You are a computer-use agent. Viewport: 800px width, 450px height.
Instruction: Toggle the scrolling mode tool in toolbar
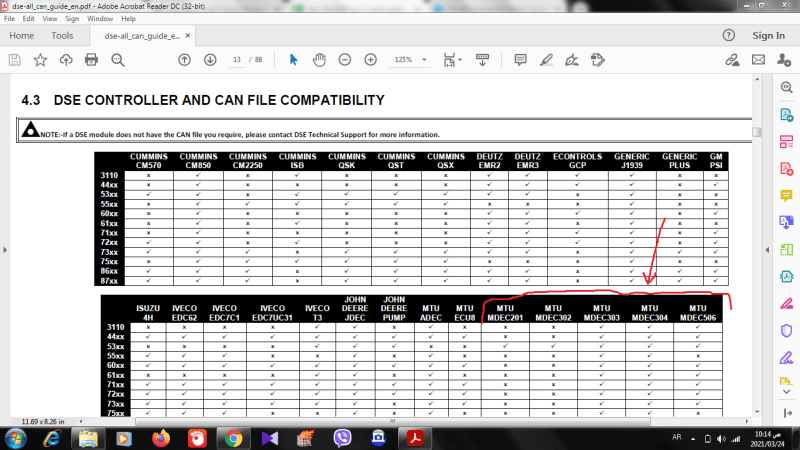tap(482, 60)
